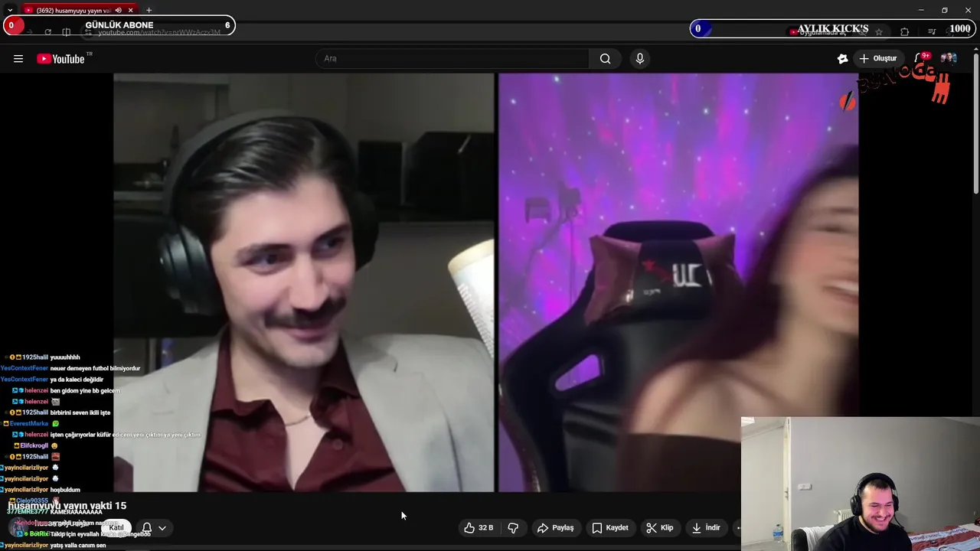
Task: Click chat username 'YesContextFener' saying neuer
Action: click(24, 368)
